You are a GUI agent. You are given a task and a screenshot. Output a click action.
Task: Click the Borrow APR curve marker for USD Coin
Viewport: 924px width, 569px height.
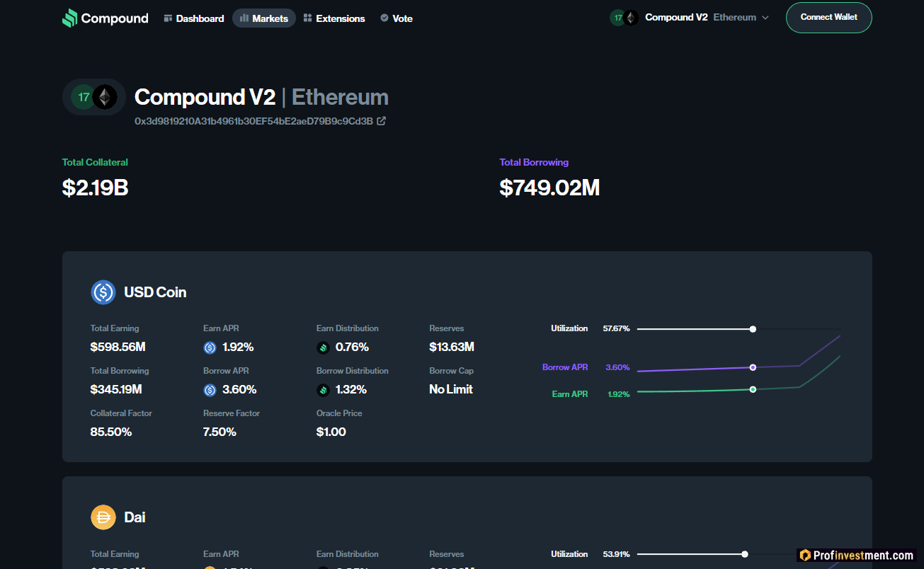[753, 367]
